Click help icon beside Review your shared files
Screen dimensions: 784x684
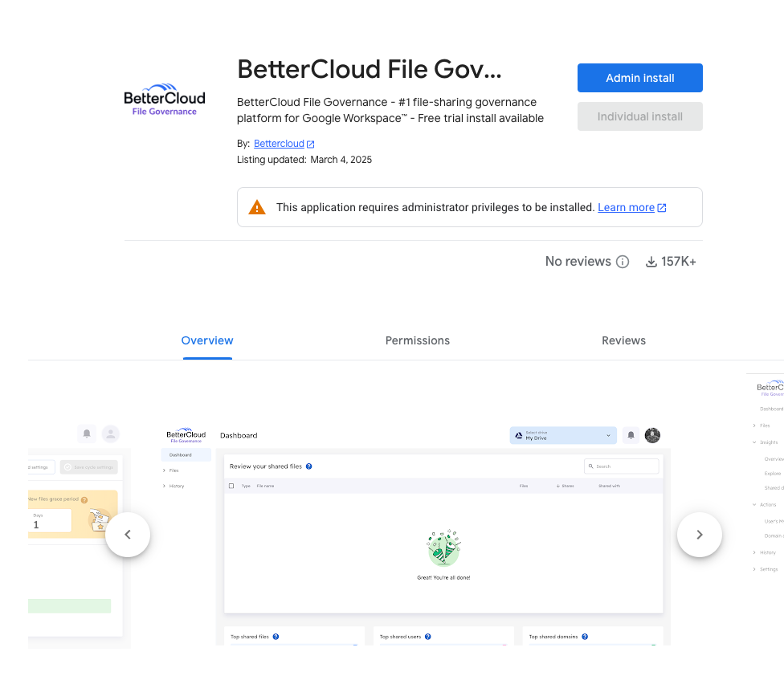pyautogui.click(x=309, y=466)
